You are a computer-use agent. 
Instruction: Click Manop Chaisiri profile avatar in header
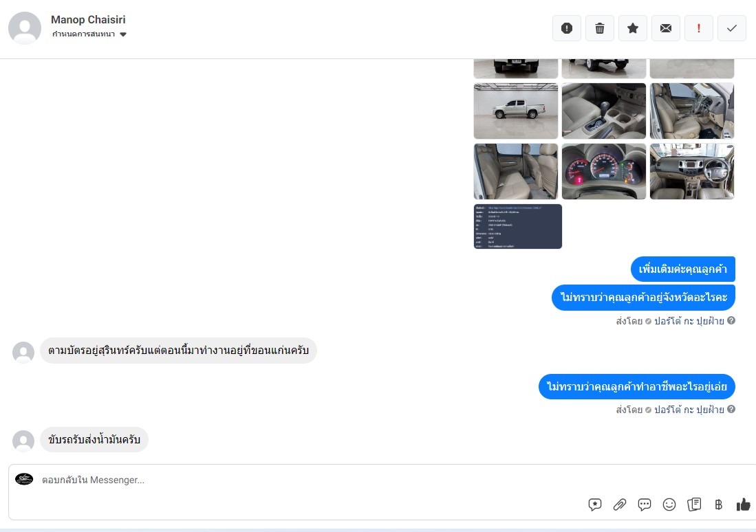pyautogui.click(x=25, y=28)
